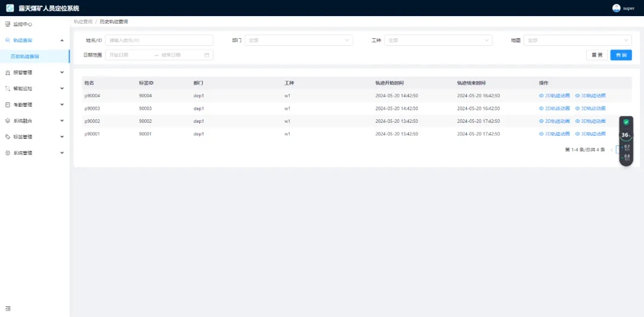This screenshot has width=644, height=317.
Task: Click the 结束日期 end date field
Action: click(x=180, y=55)
